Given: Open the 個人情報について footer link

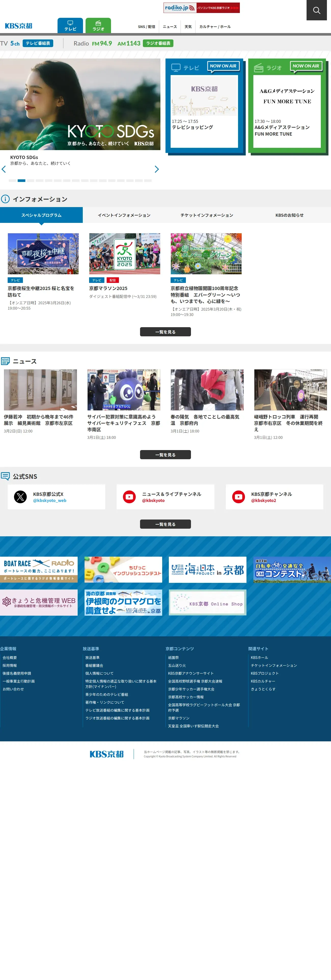Looking at the screenshot, I should click(99, 673).
